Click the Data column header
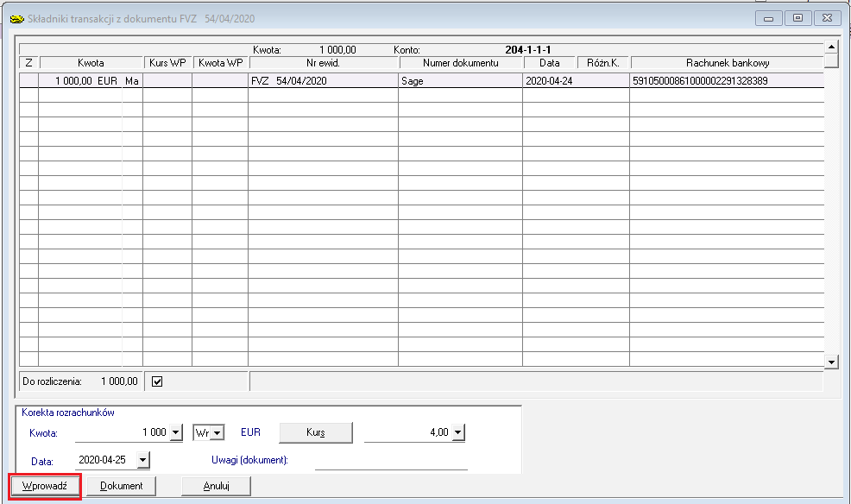The image size is (851, 504). (x=549, y=63)
